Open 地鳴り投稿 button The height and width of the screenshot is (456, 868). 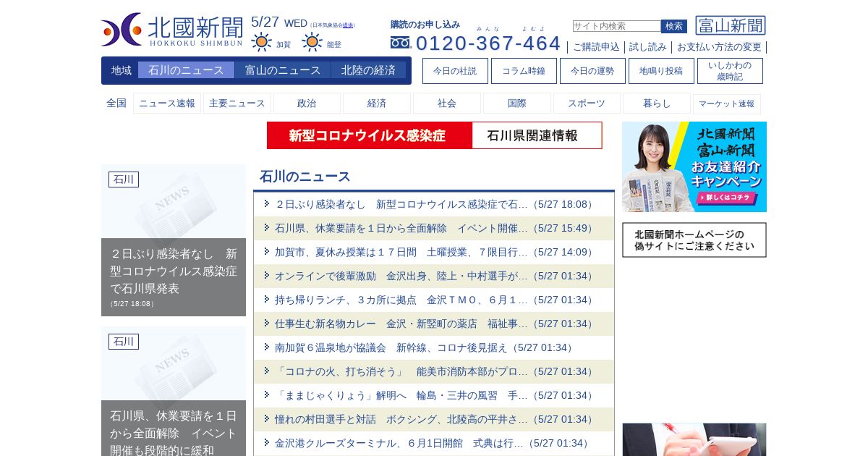click(x=661, y=71)
